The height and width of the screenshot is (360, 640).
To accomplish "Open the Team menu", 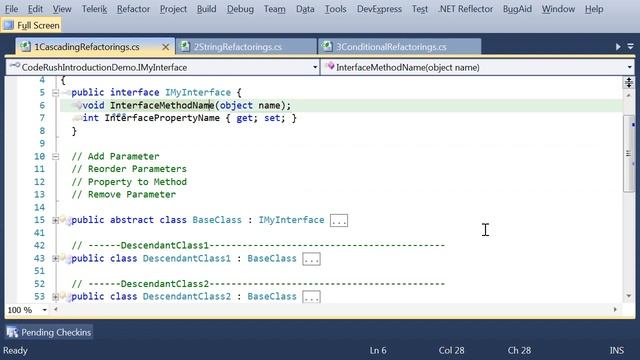I will tap(274, 9).
